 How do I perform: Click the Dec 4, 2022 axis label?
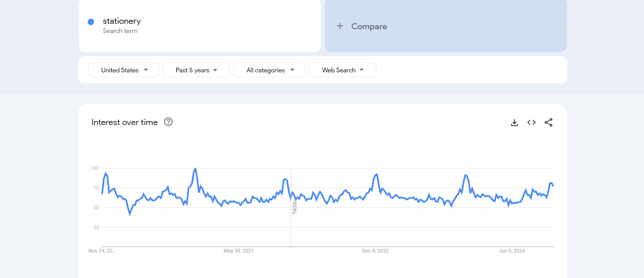click(x=375, y=251)
